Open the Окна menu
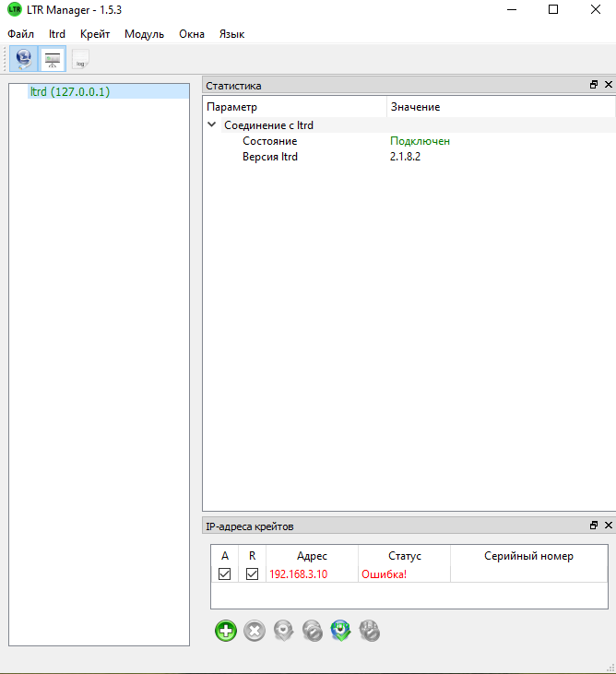The height and width of the screenshot is (674, 616). (x=192, y=34)
